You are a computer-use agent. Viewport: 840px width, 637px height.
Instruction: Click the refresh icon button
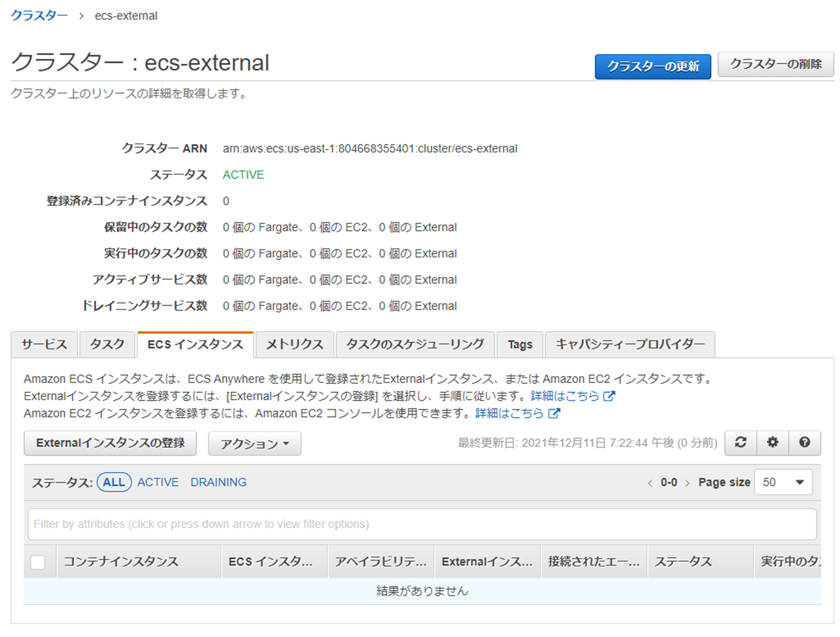click(740, 443)
